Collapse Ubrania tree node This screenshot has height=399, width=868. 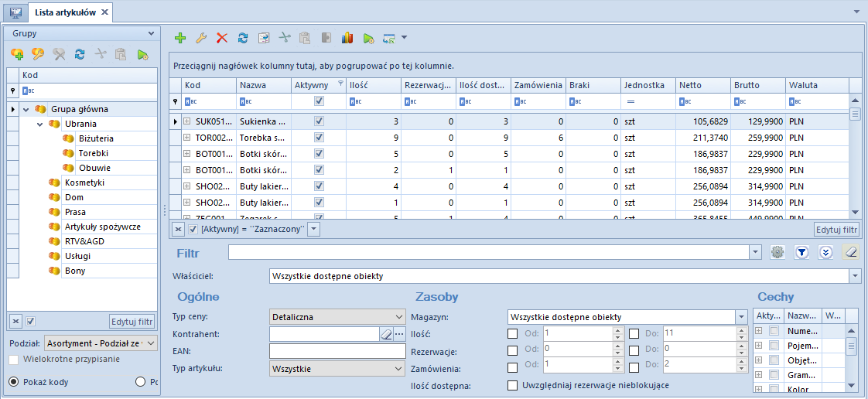[40, 124]
